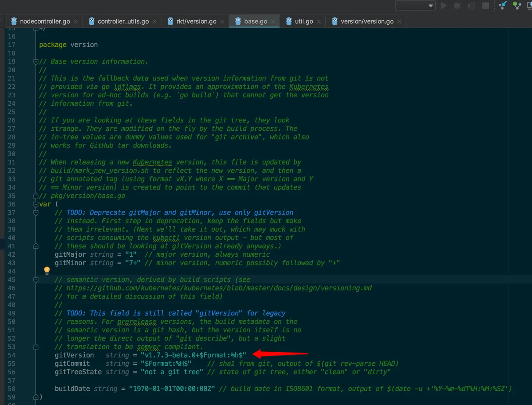This screenshot has width=532, height=405.
Task: Click the "7+" string value
Action: [x=133, y=263]
